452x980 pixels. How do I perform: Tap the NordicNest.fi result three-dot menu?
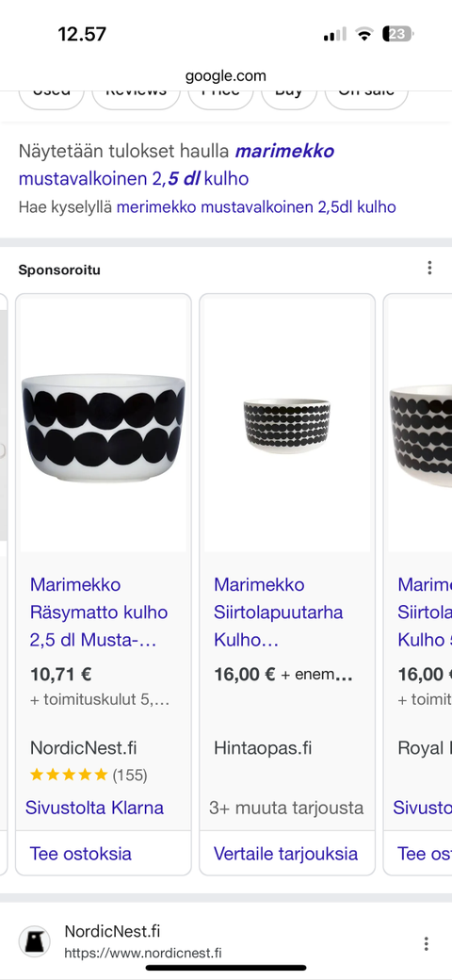point(426,943)
